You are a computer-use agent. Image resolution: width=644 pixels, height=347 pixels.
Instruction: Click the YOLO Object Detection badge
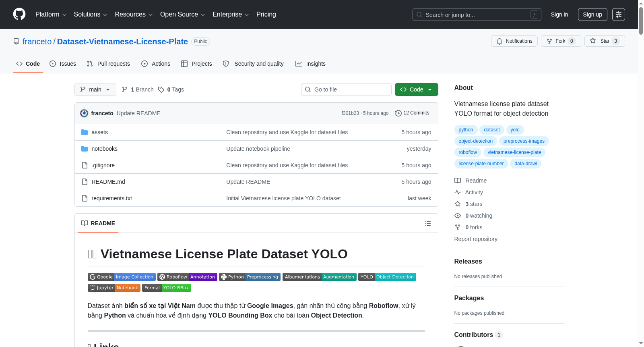click(387, 277)
